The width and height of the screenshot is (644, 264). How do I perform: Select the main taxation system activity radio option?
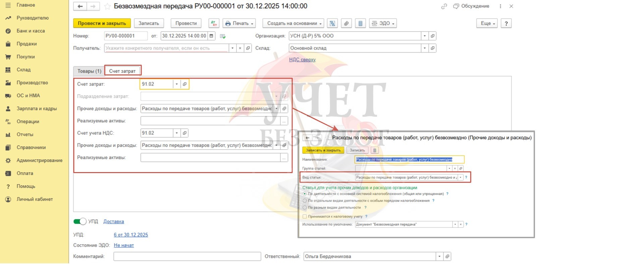(305, 194)
